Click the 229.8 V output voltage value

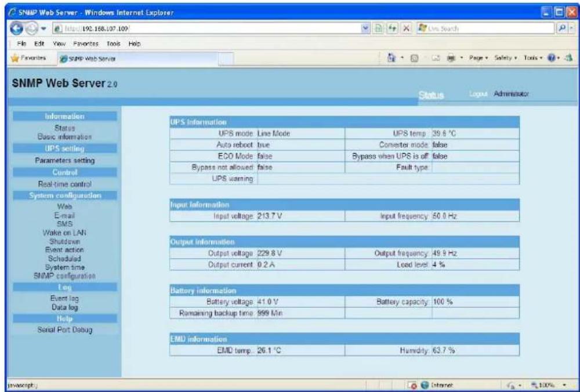pyautogui.click(x=270, y=253)
